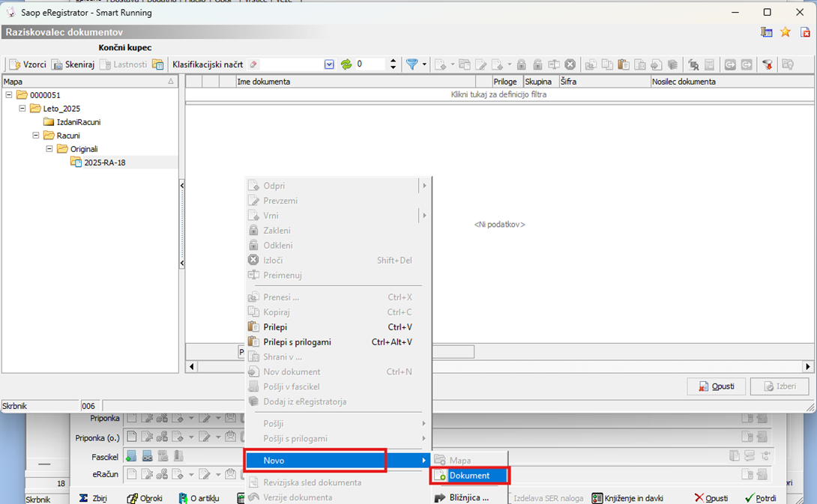
Task: Click the blue funnel filter icon
Action: tap(411, 64)
